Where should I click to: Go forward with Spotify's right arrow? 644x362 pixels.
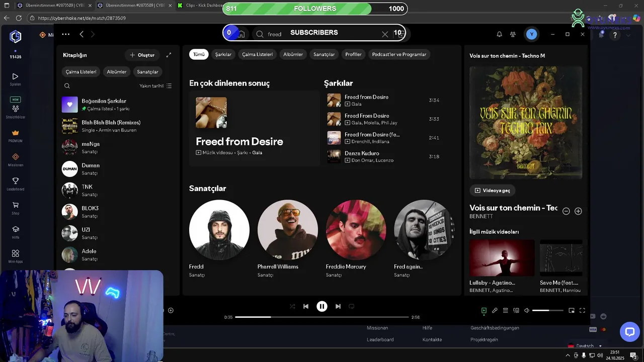[x=93, y=34]
